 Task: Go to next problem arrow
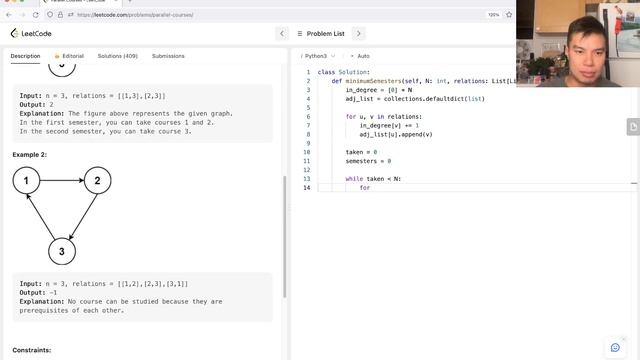click(x=359, y=33)
